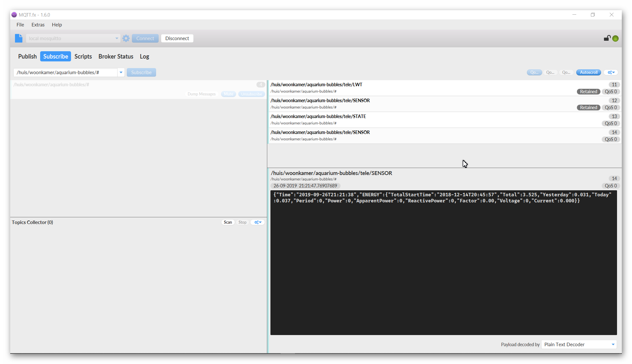The image size is (632, 364).
Task: Select the QoS 0 filter button
Action: (x=534, y=72)
